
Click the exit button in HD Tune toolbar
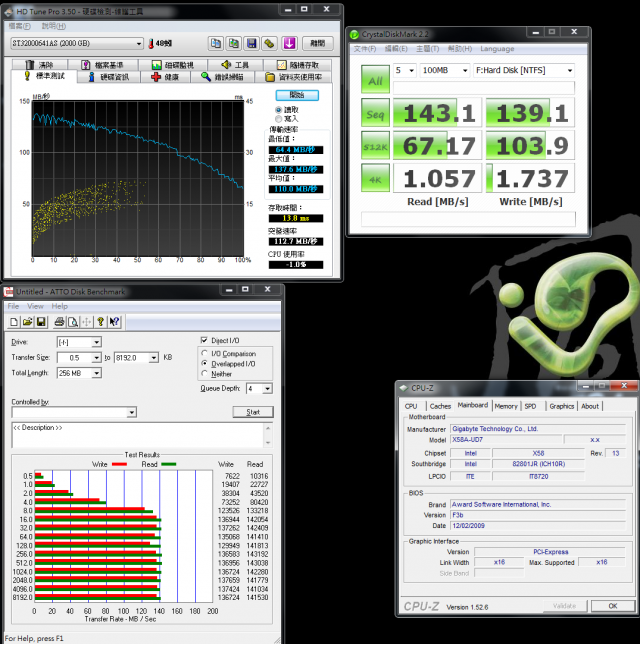[x=318, y=43]
